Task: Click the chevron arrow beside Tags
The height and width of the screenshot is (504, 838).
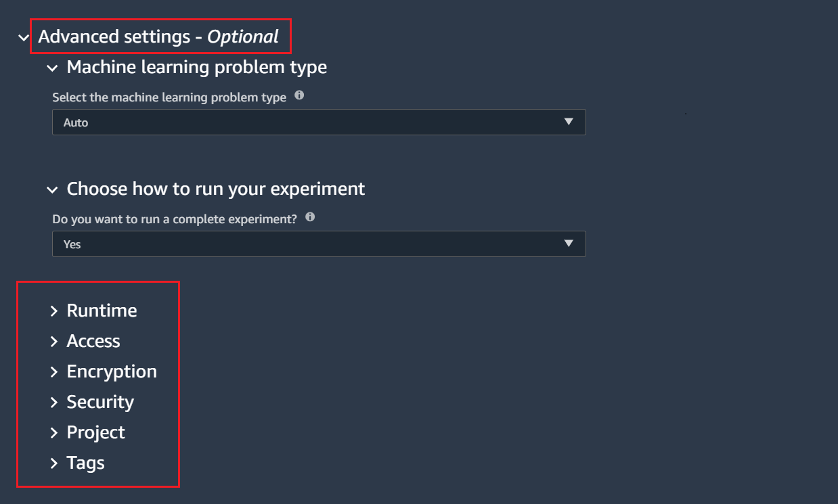Action: [x=54, y=463]
